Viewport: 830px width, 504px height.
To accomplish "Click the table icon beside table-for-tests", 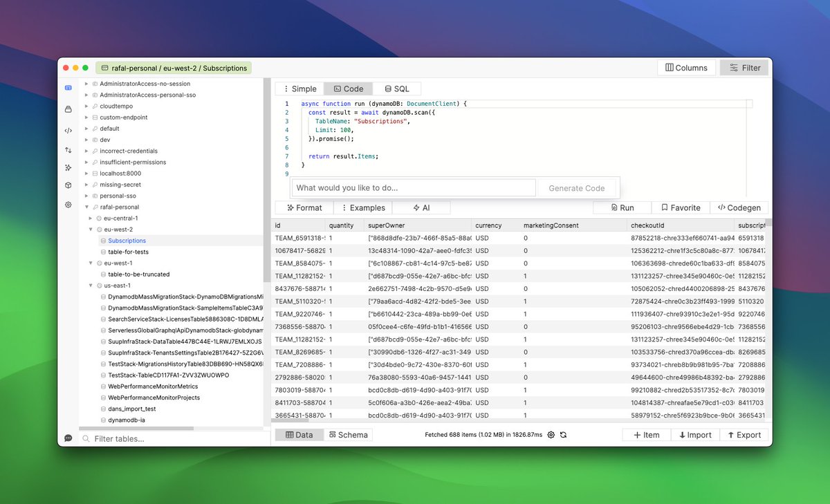I will tap(104, 252).
